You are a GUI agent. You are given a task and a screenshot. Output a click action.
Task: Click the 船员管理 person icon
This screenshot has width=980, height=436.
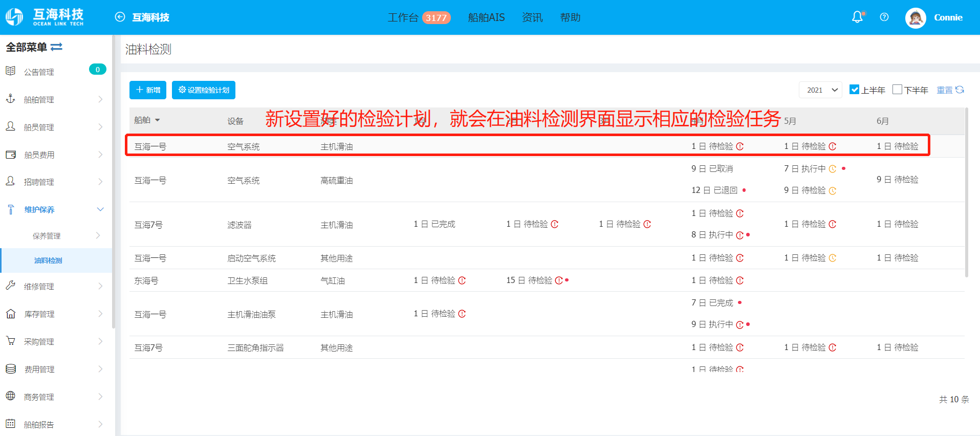(x=10, y=126)
